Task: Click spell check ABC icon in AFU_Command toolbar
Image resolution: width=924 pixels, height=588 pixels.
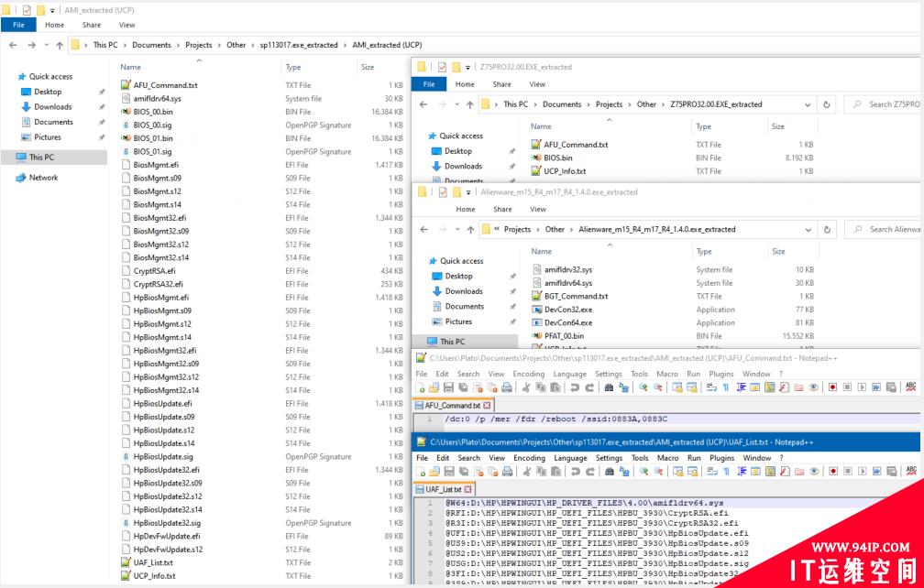Action: [x=908, y=387]
